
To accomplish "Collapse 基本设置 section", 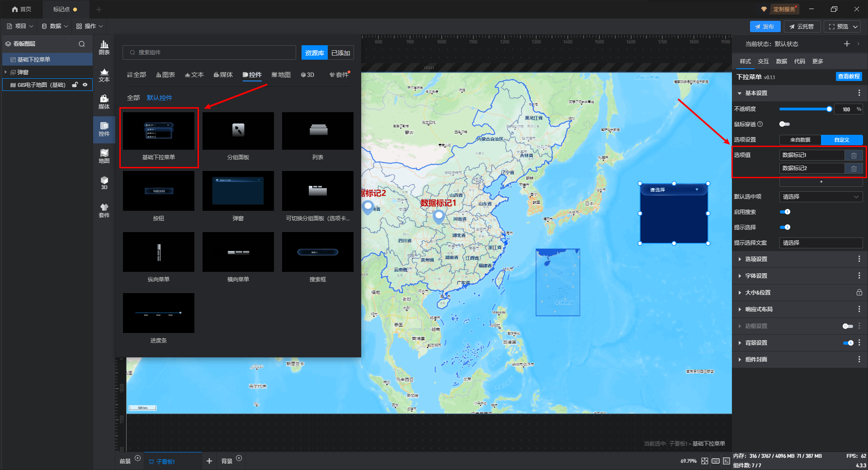I will (740, 93).
